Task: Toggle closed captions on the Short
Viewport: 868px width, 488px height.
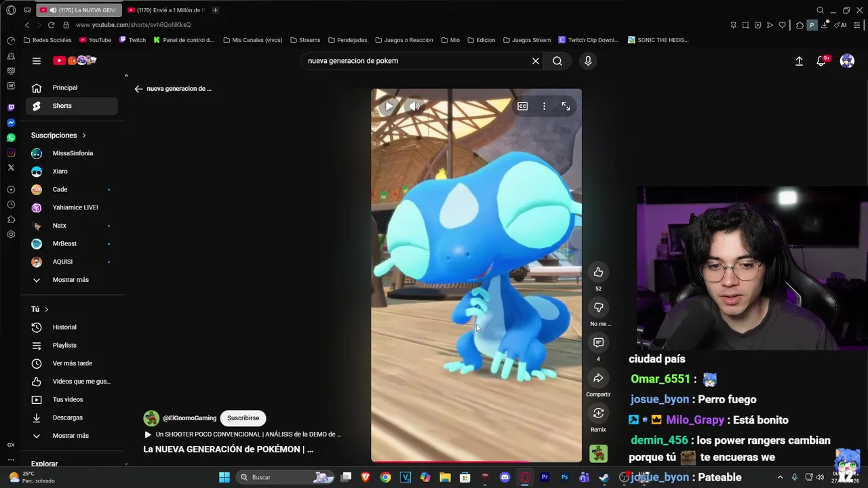Action: [x=523, y=106]
